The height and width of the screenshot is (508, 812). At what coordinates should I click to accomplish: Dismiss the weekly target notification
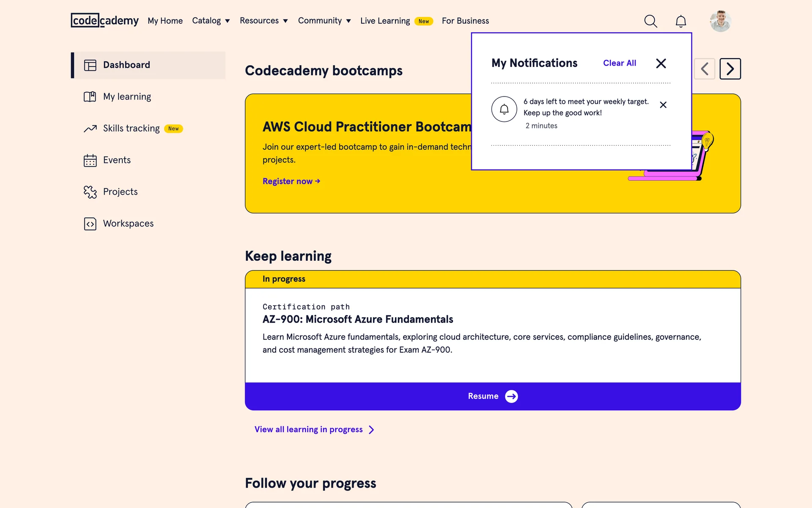[x=663, y=105]
